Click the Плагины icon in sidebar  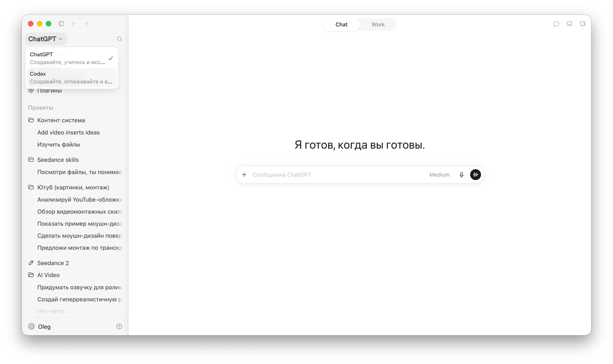click(31, 91)
